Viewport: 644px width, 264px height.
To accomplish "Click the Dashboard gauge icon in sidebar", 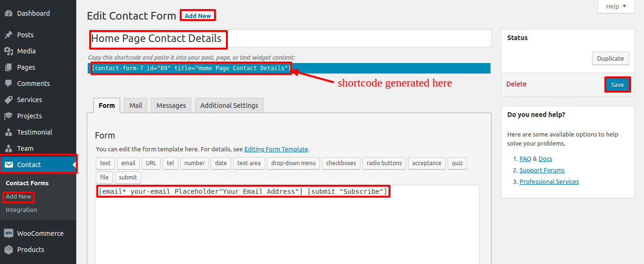I will point(9,13).
